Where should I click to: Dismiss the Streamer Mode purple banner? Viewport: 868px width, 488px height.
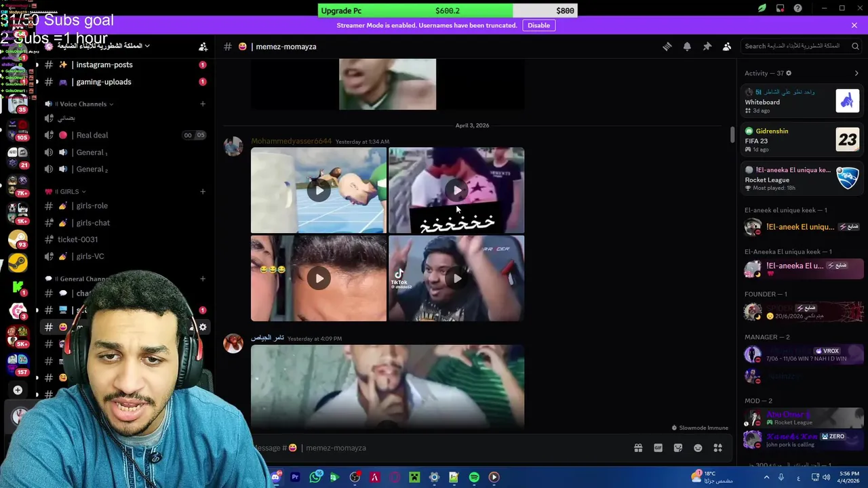pyautogui.click(x=854, y=25)
